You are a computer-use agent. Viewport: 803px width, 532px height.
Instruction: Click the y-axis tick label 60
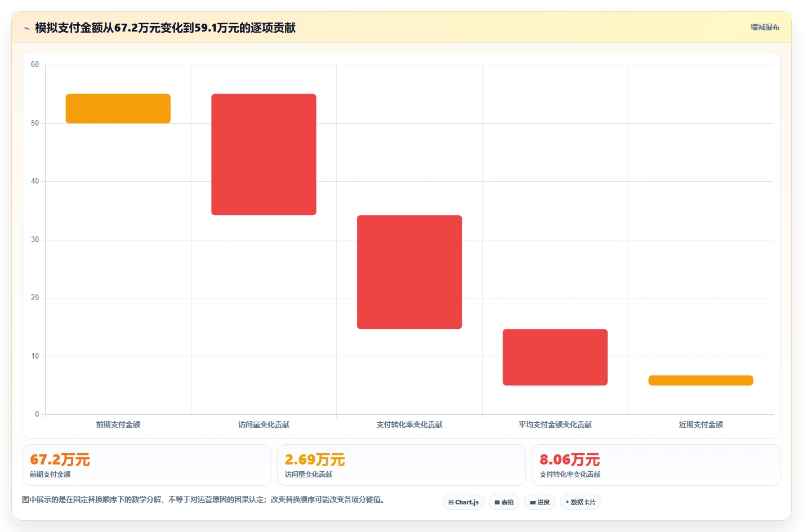35,65
